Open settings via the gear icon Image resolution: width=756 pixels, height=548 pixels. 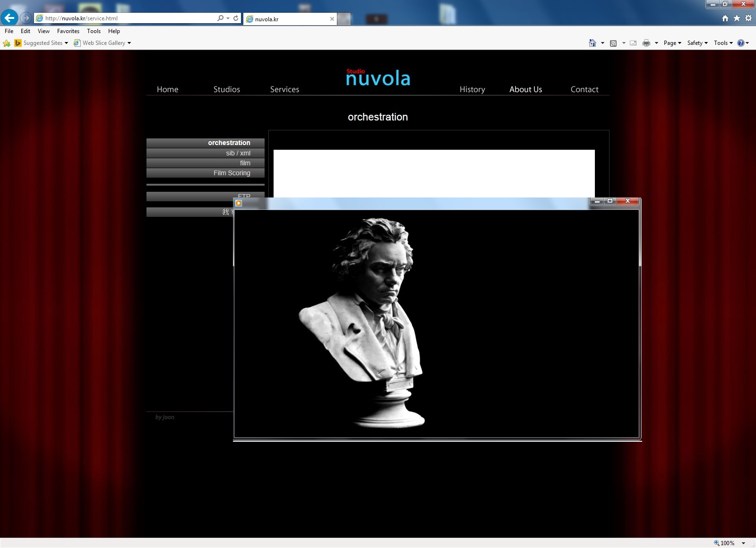click(748, 18)
